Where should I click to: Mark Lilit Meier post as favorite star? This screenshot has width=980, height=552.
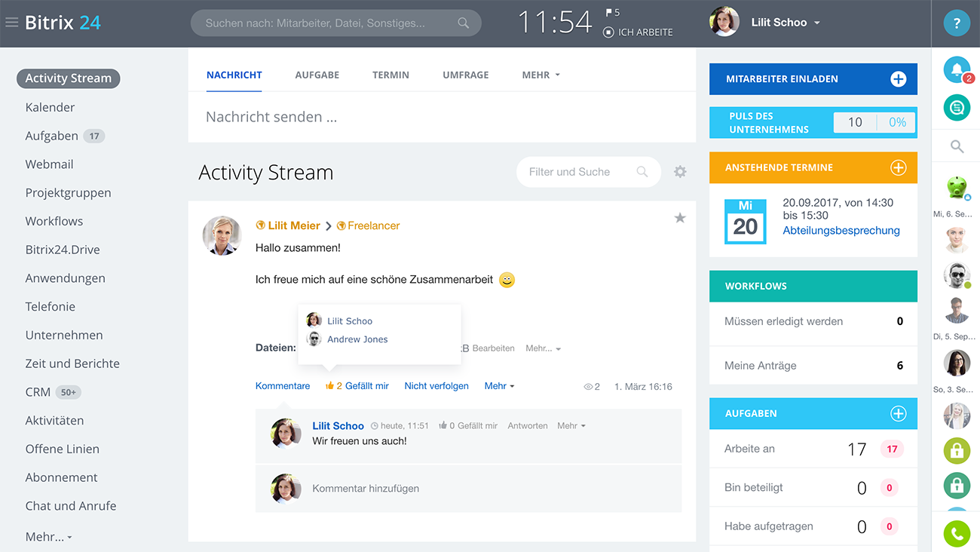tap(680, 218)
